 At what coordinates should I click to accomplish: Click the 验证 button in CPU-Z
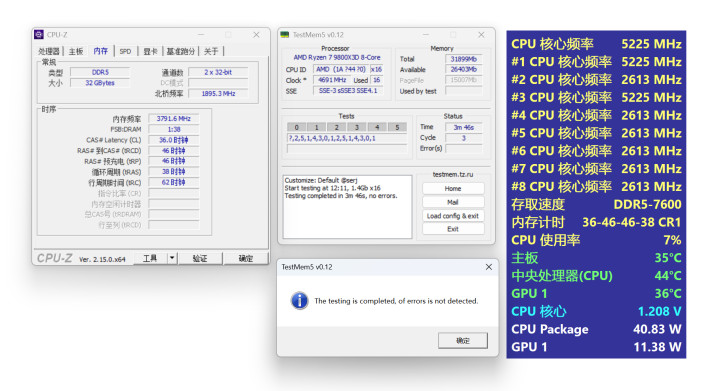pyautogui.click(x=200, y=258)
